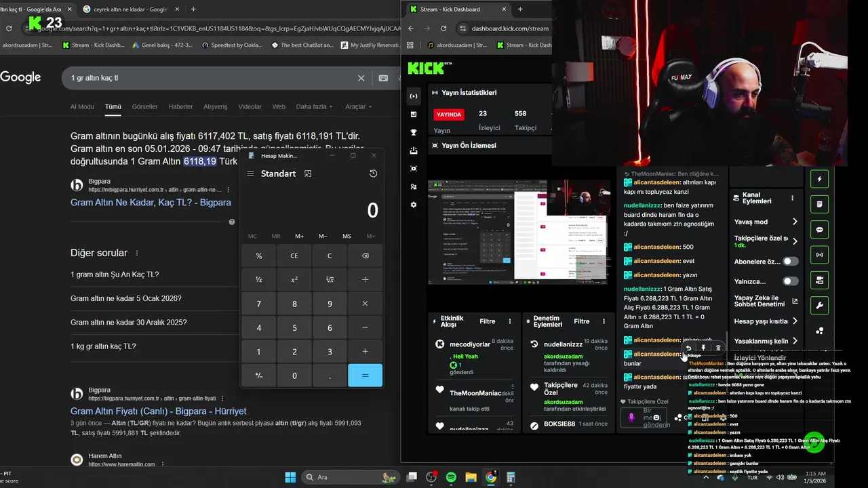Open the Kick sidebar settings gear icon
868x488 pixels.
point(414,205)
